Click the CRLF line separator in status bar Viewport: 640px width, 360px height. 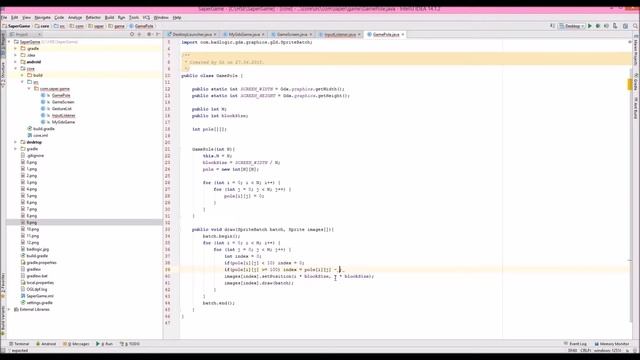coord(586,351)
